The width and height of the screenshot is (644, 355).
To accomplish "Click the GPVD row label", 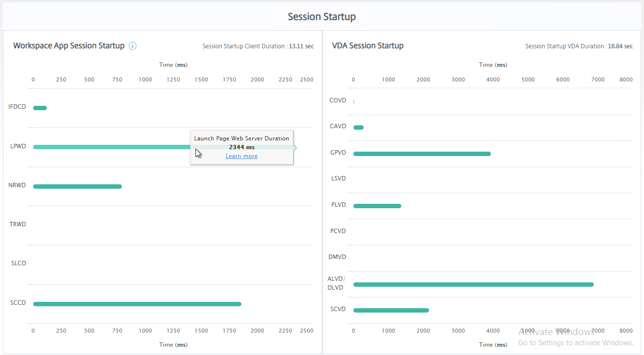I will click(338, 153).
